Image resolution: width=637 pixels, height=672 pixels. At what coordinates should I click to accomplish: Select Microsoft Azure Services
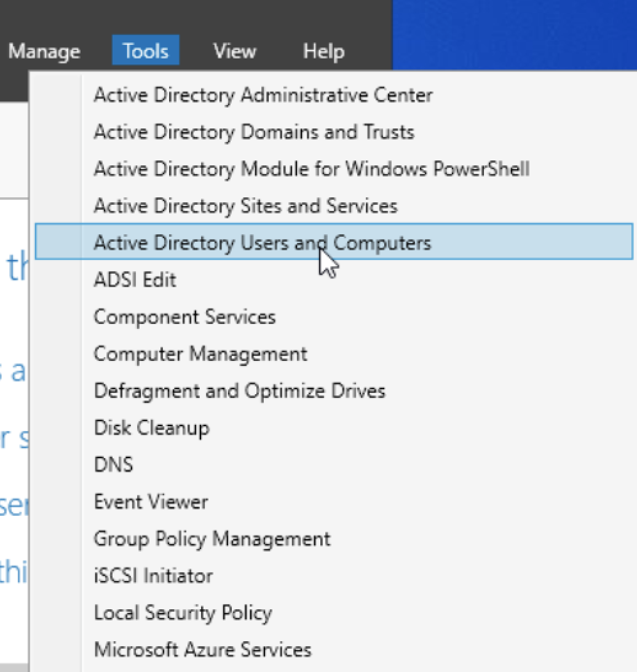coord(333,649)
